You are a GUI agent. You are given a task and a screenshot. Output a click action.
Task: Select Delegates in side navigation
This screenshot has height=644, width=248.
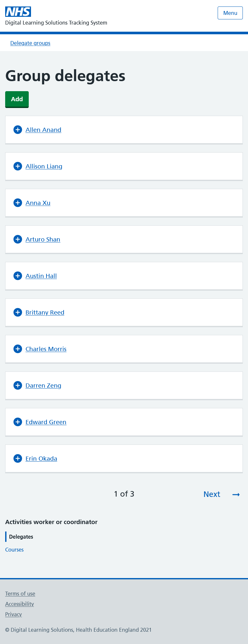tap(21, 537)
